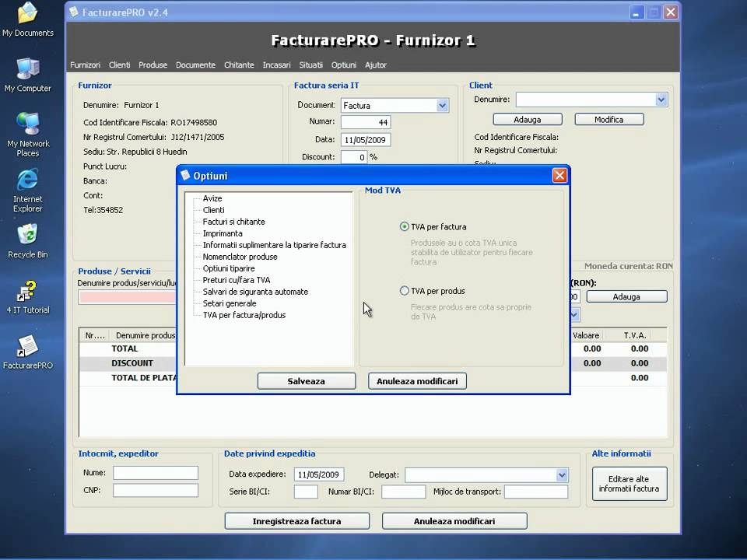Click Mijloc de transport field
Viewport: 747px width, 560px height.
(x=536, y=492)
